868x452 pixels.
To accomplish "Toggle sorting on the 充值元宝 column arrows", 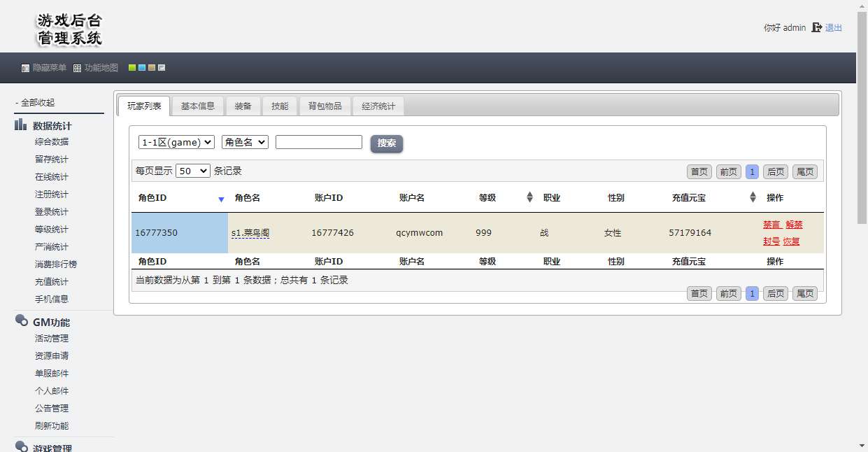I will click(x=752, y=197).
